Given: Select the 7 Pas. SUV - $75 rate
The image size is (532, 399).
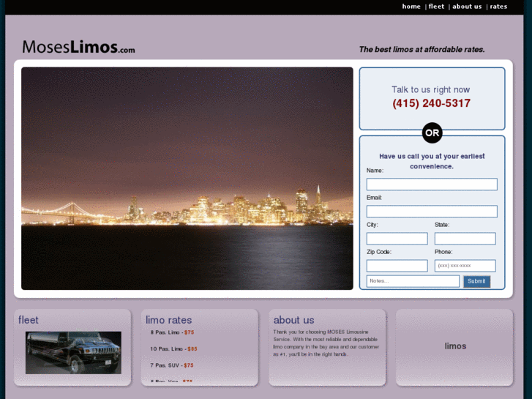Looking at the screenshot, I should [172, 365].
